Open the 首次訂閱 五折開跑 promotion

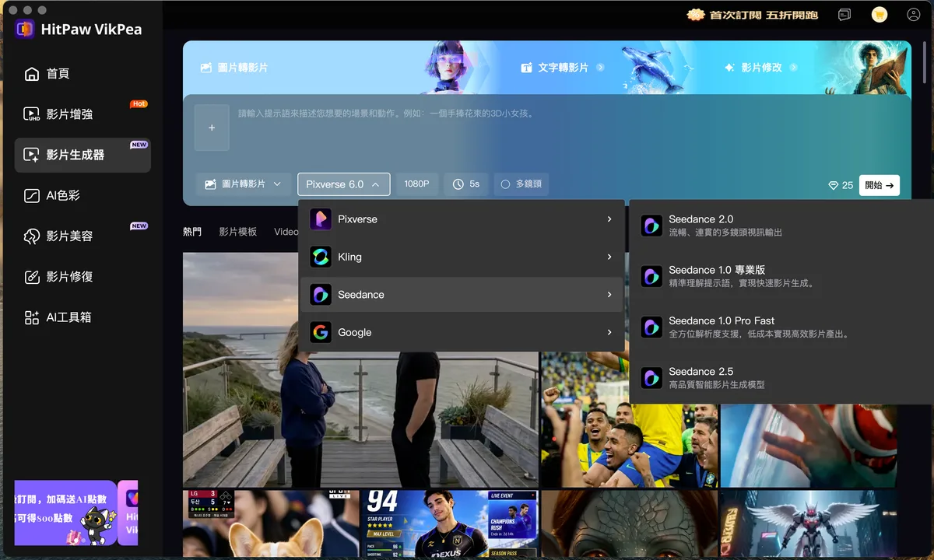point(752,15)
